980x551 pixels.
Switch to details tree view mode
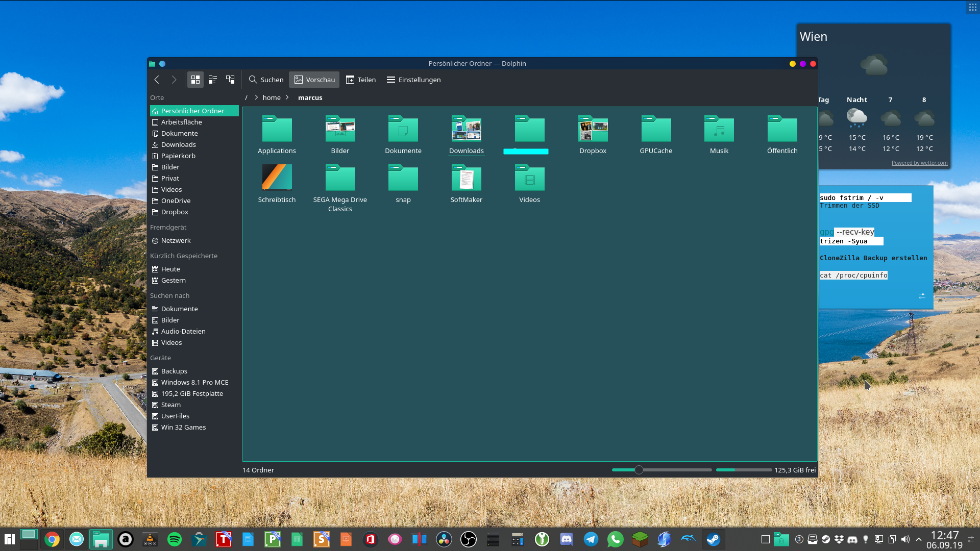point(230,80)
